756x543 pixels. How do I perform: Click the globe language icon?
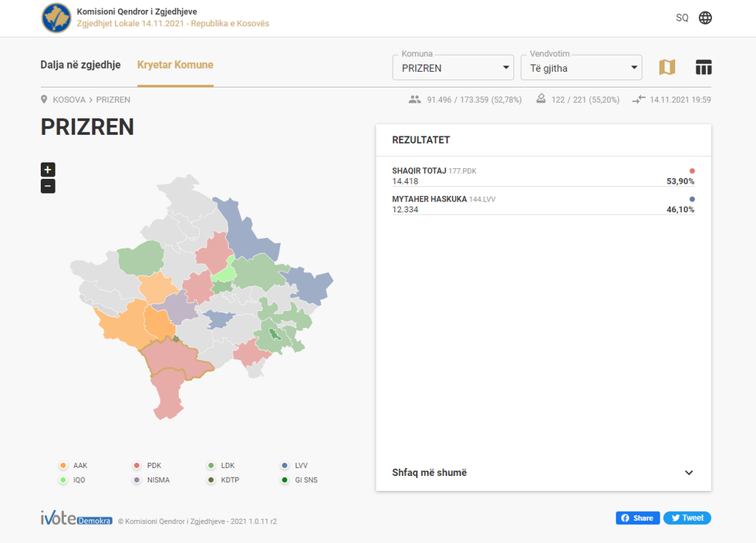[705, 18]
